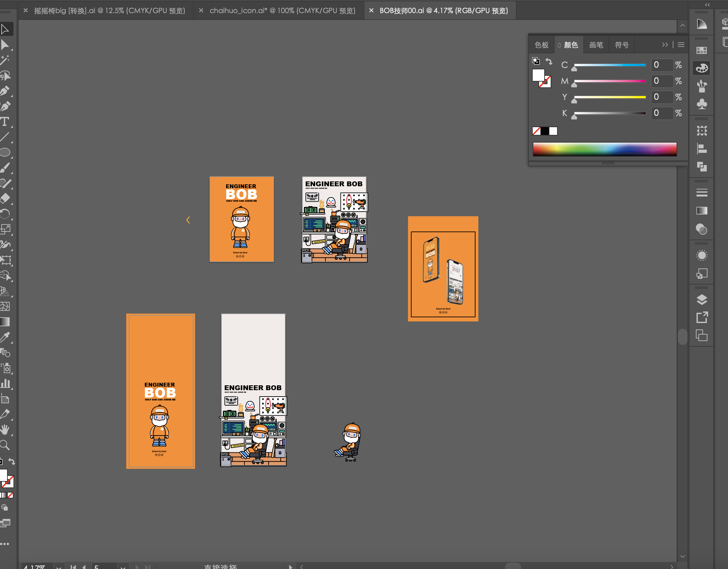Choose the Symbol Sprayer tool
Viewport: 728px width, 569px height.
[5, 368]
